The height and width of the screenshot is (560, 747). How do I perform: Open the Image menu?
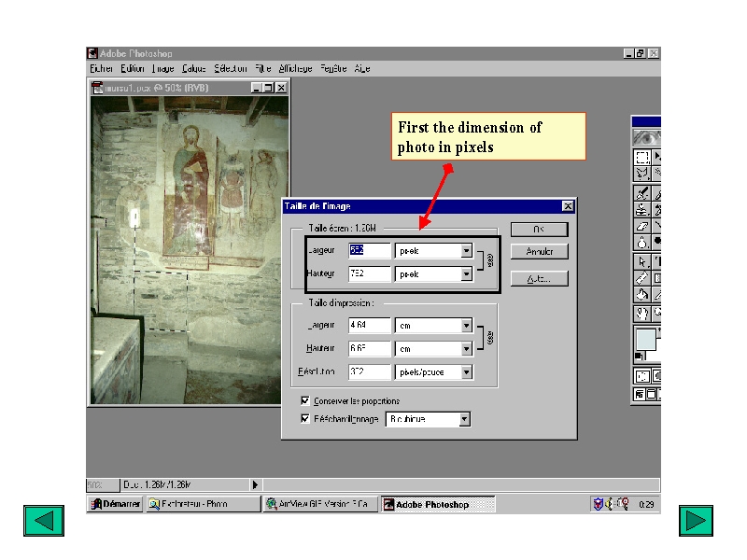[x=162, y=68]
